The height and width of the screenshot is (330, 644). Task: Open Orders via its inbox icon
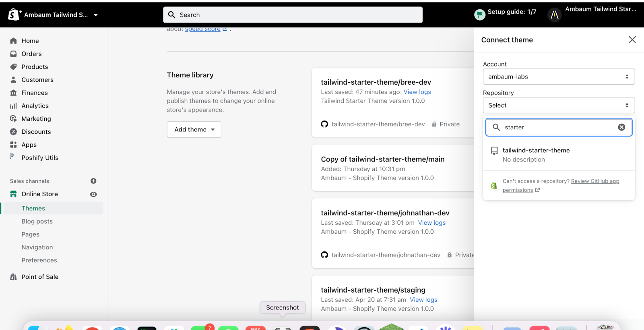[13, 54]
